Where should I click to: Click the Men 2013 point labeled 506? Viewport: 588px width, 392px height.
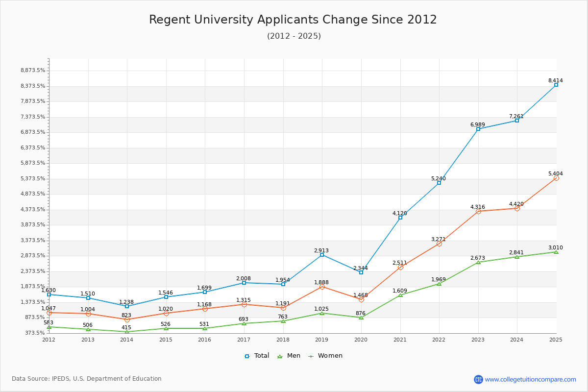(88, 329)
